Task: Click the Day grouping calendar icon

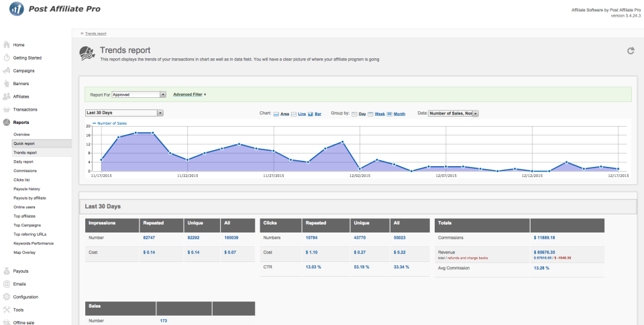Action: pyautogui.click(x=354, y=114)
